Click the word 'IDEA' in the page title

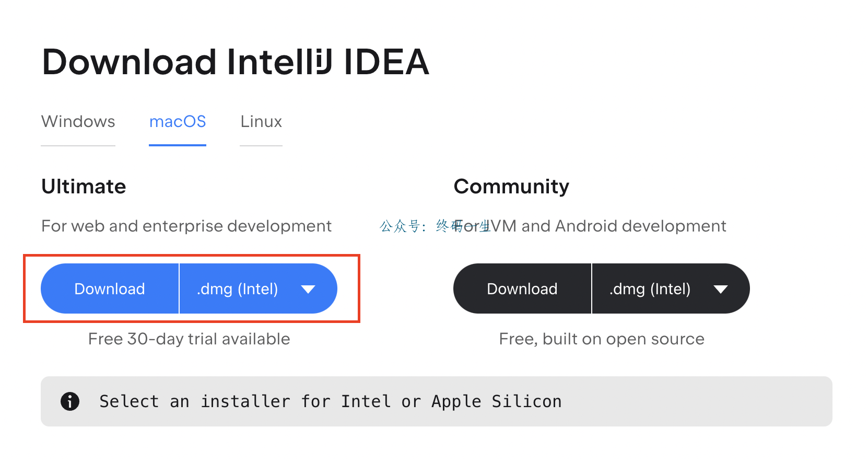(x=386, y=62)
